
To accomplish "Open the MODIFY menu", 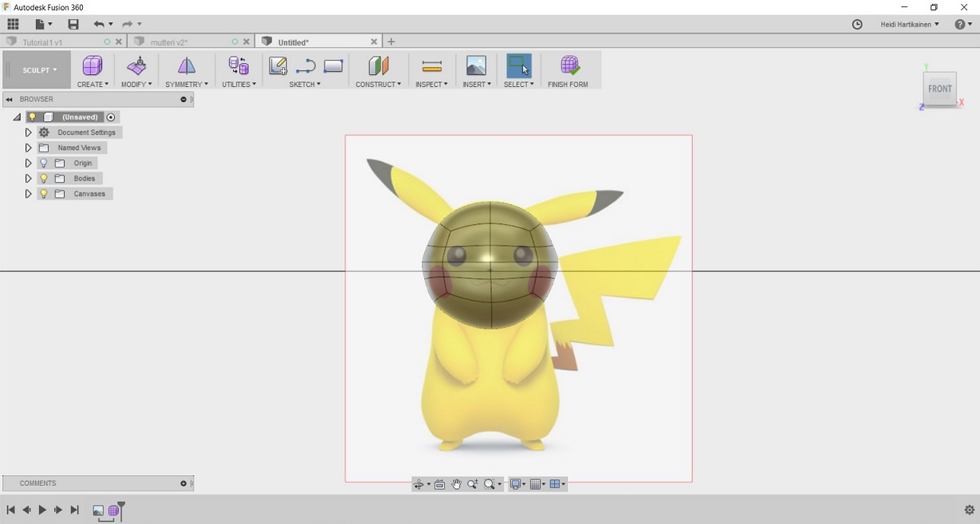I will pos(136,85).
